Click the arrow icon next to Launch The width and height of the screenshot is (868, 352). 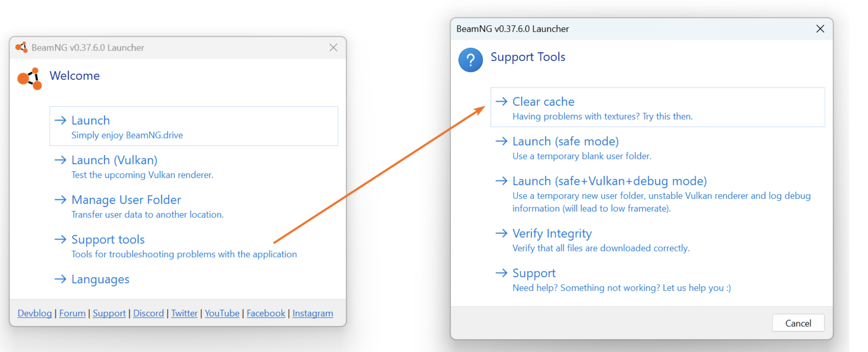[x=60, y=120]
